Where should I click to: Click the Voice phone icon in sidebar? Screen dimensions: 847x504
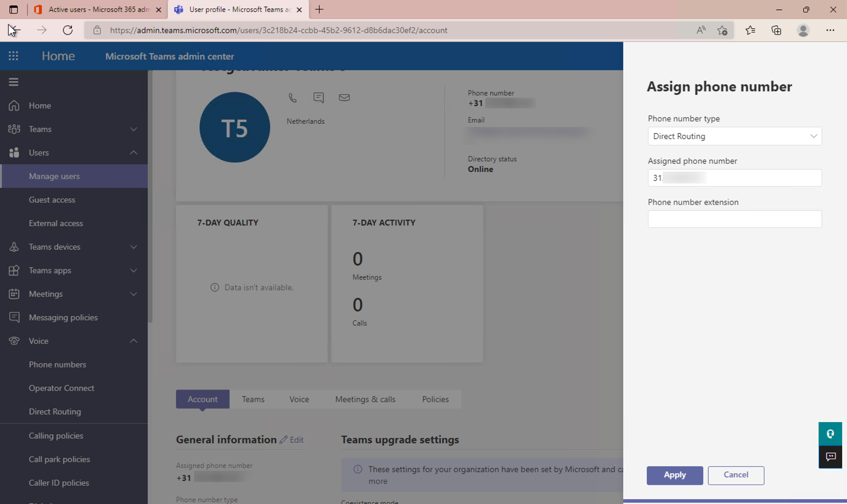tap(14, 341)
